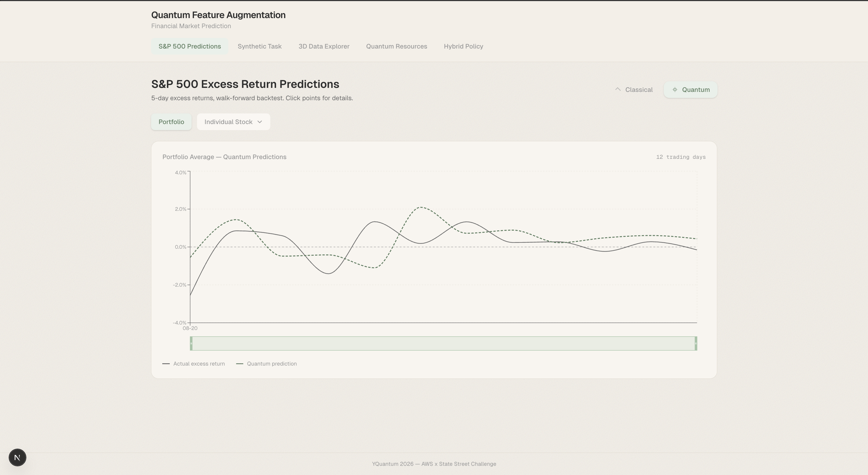The height and width of the screenshot is (475, 868).
Task: Click the Actual excess return legend marker
Action: [166, 364]
